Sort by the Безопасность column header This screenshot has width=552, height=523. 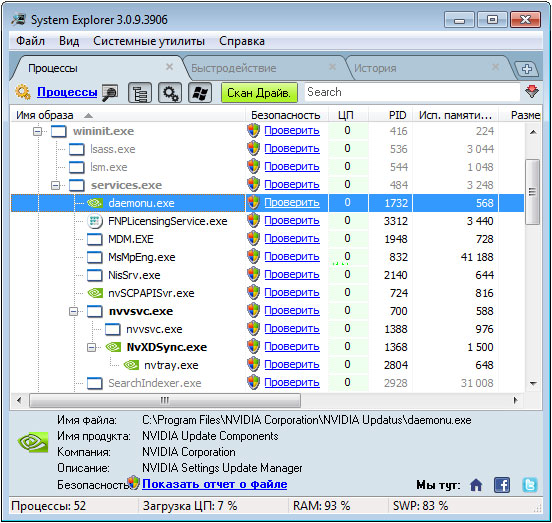click(x=286, y=115)
